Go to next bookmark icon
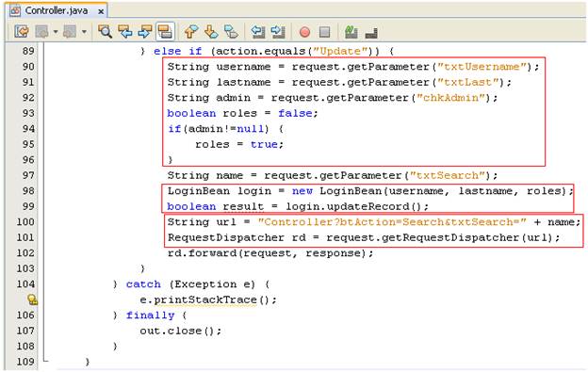 [x=211, y=31]
